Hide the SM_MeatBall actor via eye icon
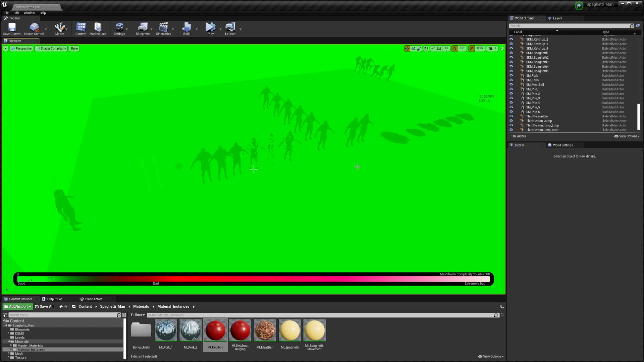Viewport: 644px width, 362px height. pyautogui.click(x=511, y=85)
